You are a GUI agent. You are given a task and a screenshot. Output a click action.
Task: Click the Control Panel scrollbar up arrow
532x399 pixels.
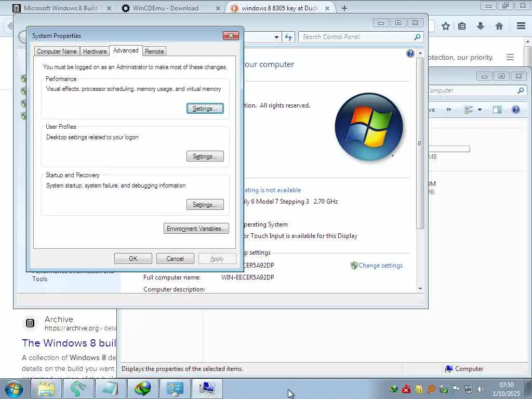click(x=420, y=54)
